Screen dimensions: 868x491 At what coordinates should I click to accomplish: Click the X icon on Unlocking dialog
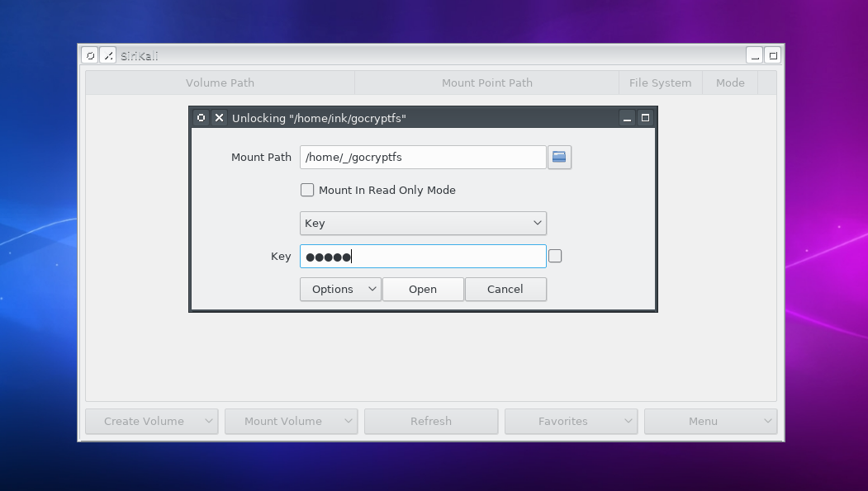click(x=219, y=118)
